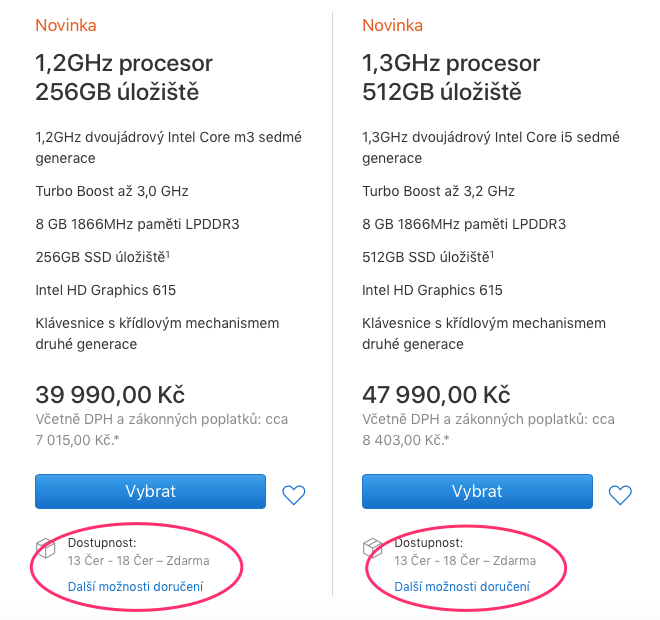The width and height of the screenshot is (660, 620).
Task: Click the Turbo Boost až 3,0 GHz line
Action: (x=112, y=190)
